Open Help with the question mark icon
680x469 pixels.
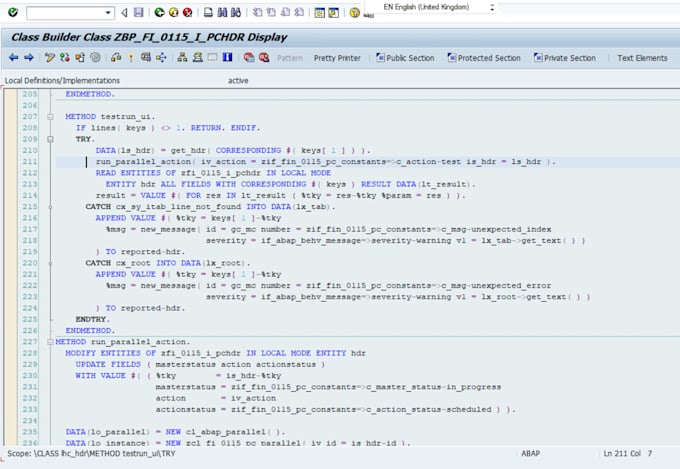point(354,13)
